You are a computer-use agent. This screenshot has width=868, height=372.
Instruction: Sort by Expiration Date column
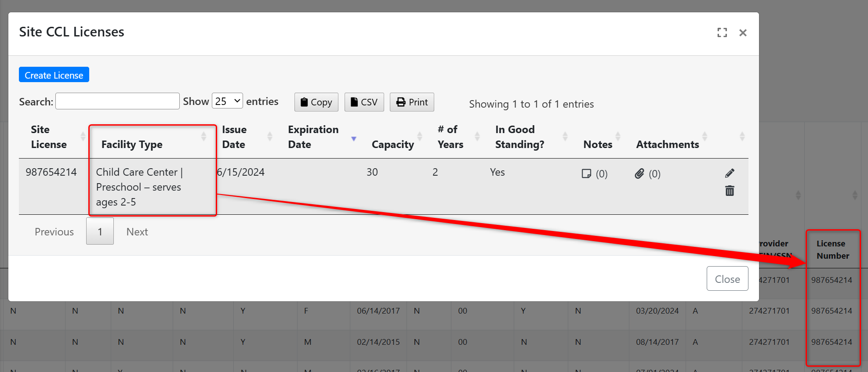pos(321,137)
